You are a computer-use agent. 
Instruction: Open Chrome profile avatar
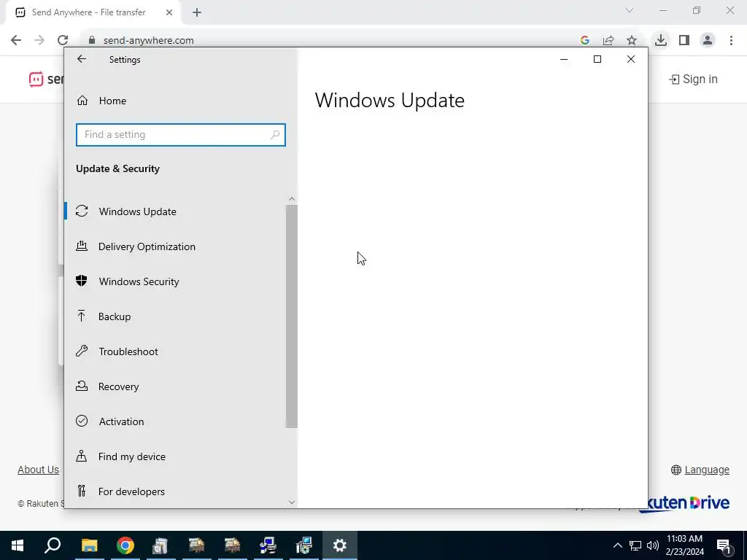coord(708,40)
